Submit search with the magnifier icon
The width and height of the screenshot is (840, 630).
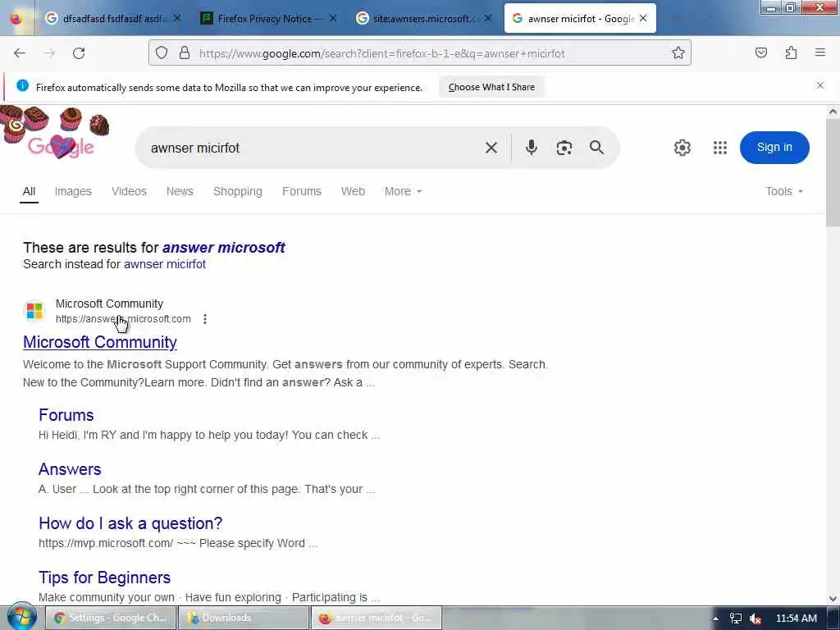point(596,148)
